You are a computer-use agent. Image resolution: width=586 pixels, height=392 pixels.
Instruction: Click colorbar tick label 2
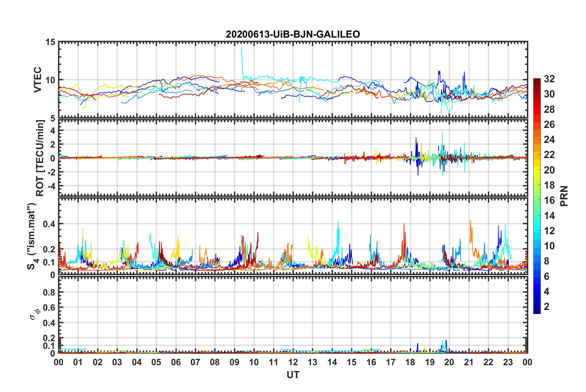[547, 306]
